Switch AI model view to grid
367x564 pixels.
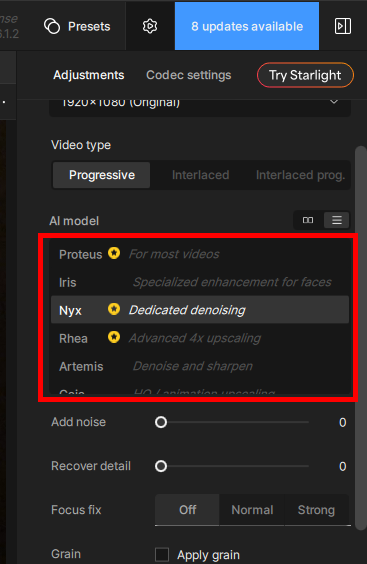tap(308, 220)
